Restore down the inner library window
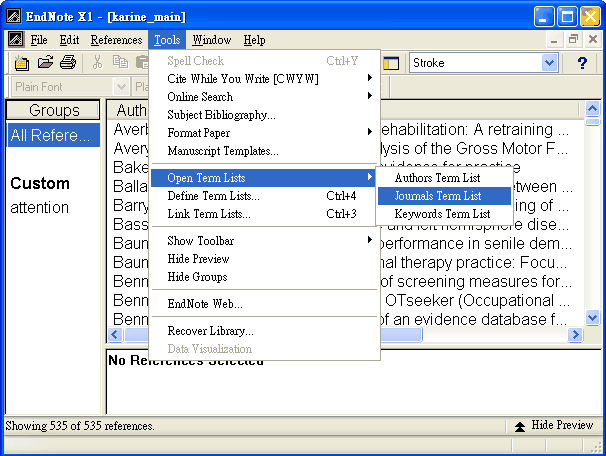606x456 pixels. [574, 39]
